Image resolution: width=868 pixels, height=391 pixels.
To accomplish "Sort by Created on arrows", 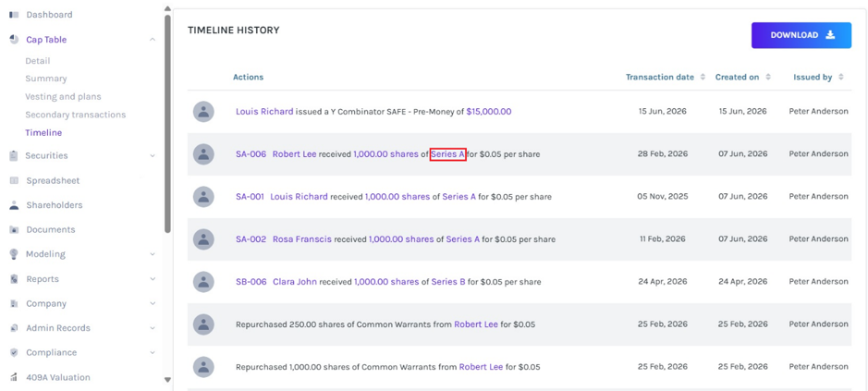I will point(768,78).
